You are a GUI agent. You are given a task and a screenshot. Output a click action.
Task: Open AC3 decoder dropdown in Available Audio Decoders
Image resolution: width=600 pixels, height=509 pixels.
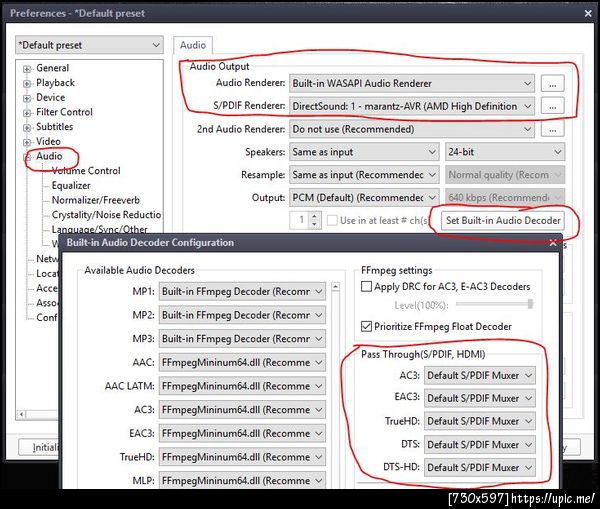[x=242, y=410]
